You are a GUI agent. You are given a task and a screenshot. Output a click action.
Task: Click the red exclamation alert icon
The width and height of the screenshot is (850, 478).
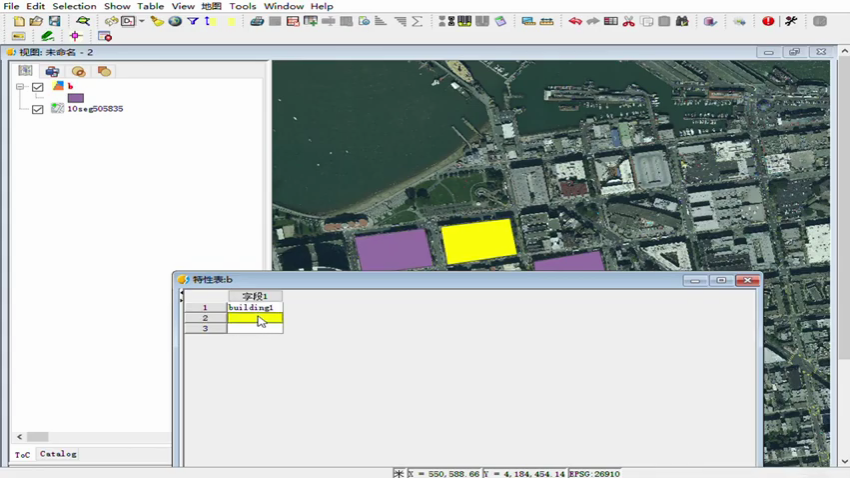(768, 21)
